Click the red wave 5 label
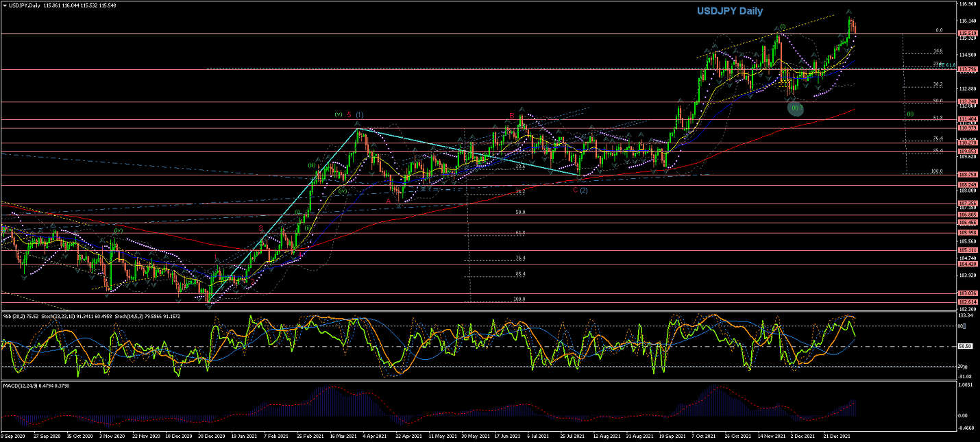 tap(349, 114)
